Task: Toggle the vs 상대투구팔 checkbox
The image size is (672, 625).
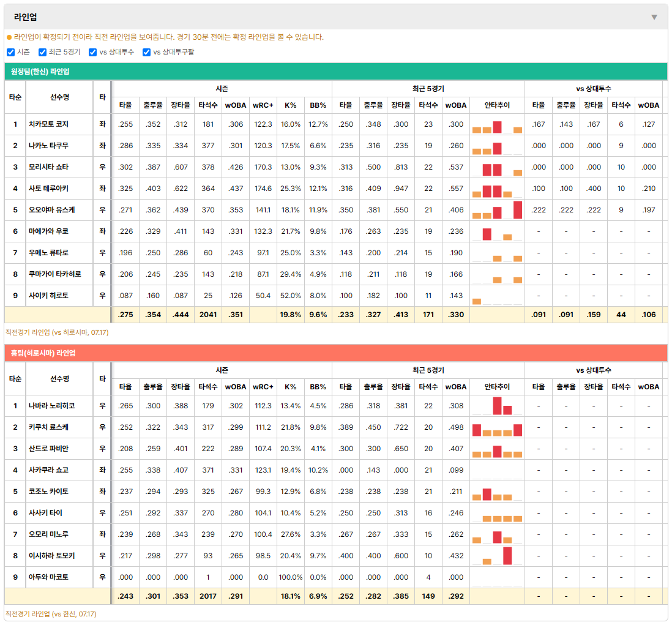Action: [146, 52]
